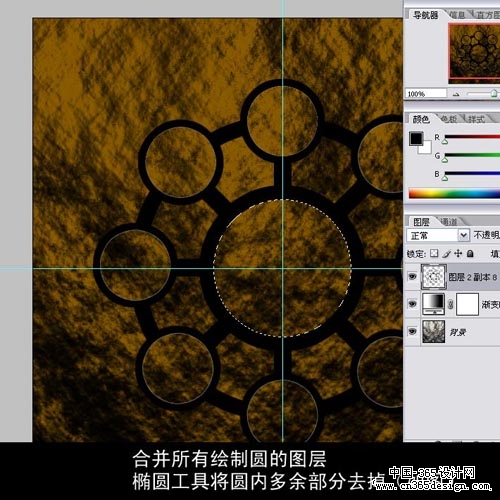Click the black foreground color swatch
This screenshot has height=500, width=500.
click(416, 139)
